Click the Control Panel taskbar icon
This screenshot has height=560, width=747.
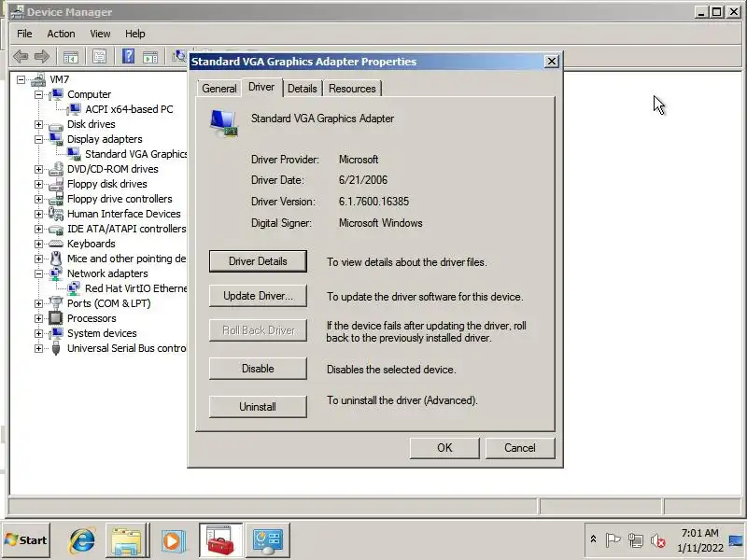[x=267, y=540]
